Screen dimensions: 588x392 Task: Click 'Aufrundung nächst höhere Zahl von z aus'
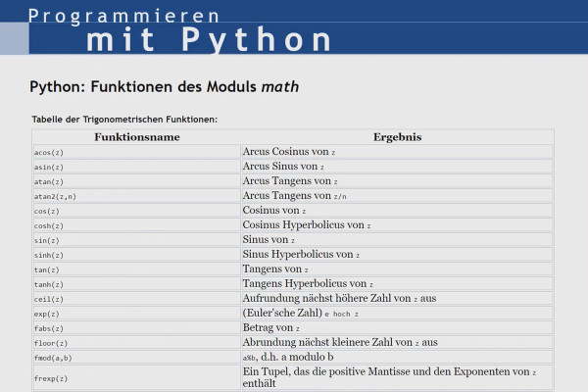pos(339,298)
